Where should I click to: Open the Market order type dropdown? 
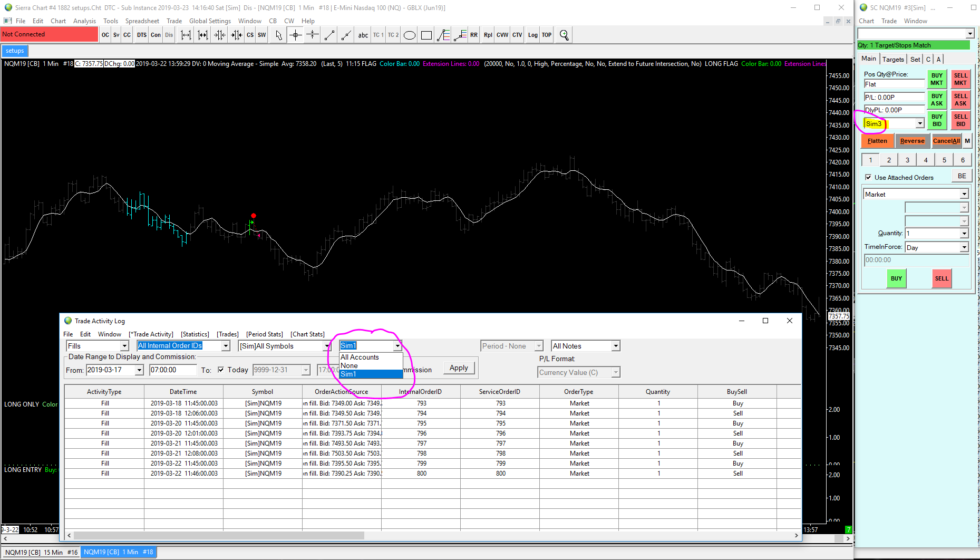(964, 195)
